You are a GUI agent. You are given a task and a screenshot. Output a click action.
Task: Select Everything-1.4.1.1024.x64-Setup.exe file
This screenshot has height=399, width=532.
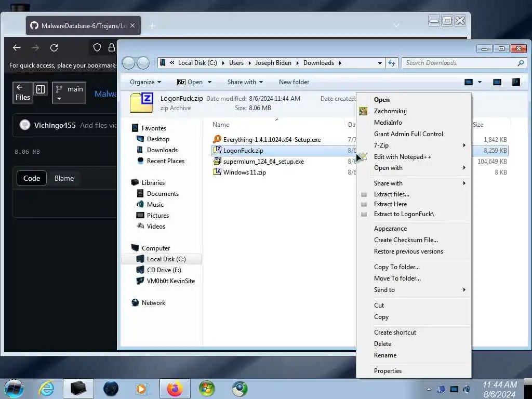point(272,139)
